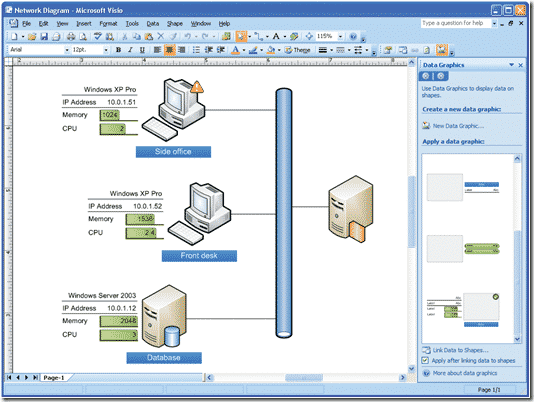This screenshot has width=534, height=402.
Task: Expand the font color dropdown arrow
Action: [x=244, y=50]
